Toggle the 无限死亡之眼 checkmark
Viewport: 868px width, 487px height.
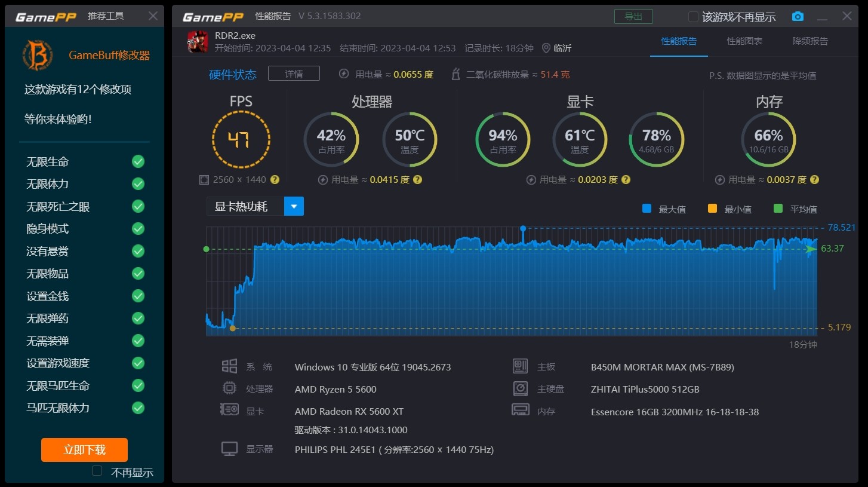[x=138, y=206]
